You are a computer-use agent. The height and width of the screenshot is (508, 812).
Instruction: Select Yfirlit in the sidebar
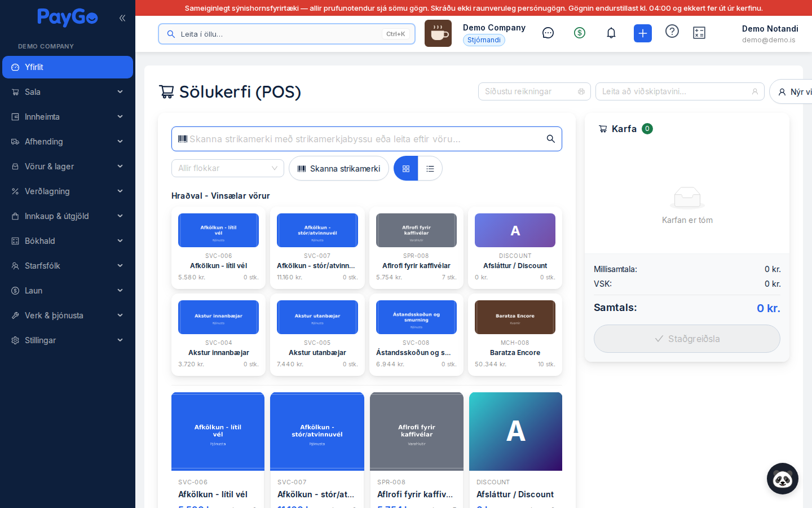[x=68, y=67]
